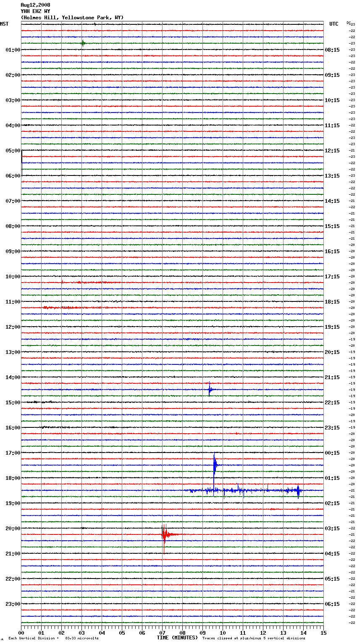Click the '00' tick on the minutes axis
This screenshot has height=644, width=357.
click(21, 633)
